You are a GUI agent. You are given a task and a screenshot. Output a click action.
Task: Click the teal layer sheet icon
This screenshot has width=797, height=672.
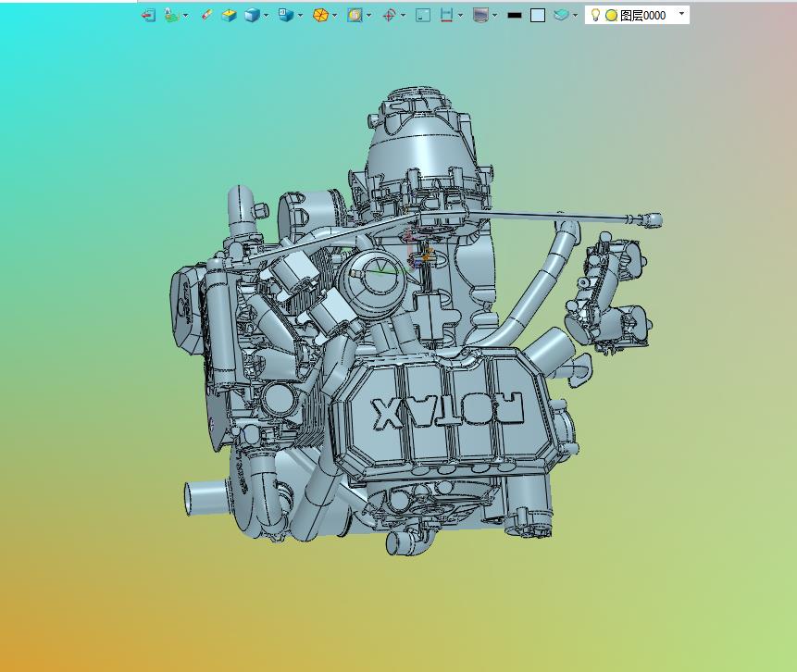click(x=561, y=15)
